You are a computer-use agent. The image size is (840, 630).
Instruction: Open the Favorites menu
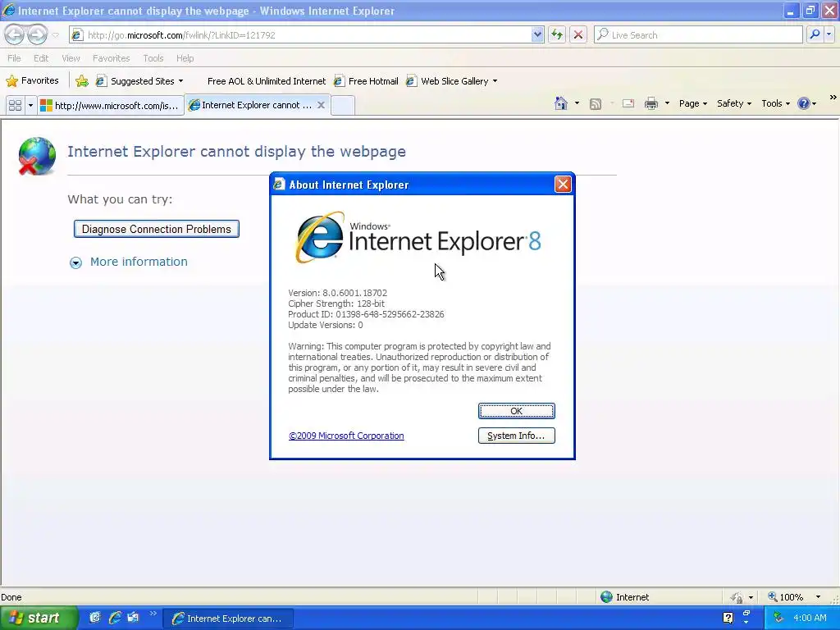click(111, 58)
